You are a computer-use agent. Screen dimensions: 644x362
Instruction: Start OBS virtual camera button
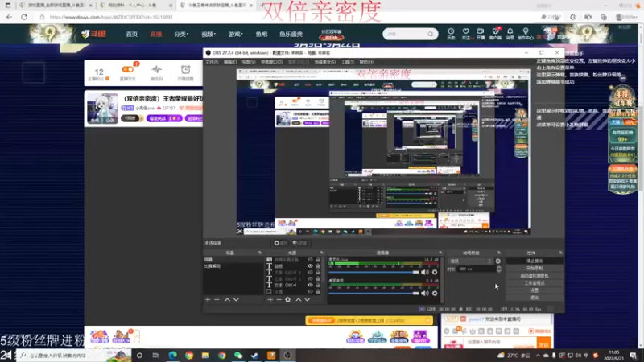[535, 276]
